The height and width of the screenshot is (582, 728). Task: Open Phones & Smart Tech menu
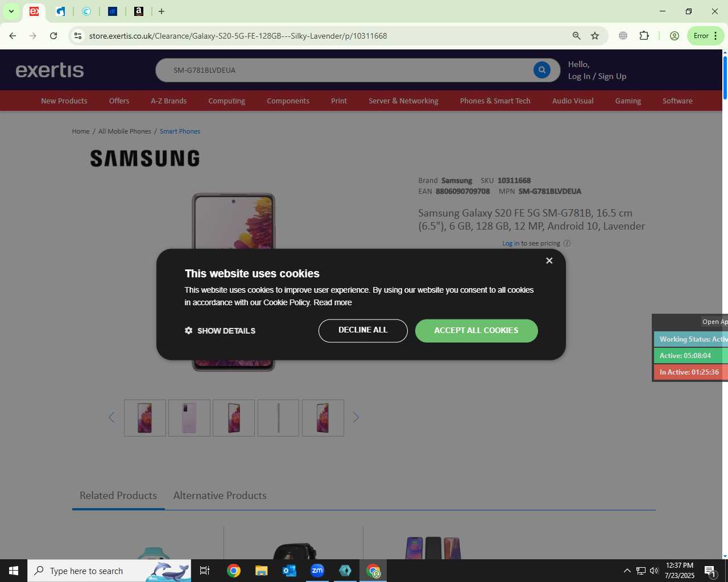(x=495, y=101)
